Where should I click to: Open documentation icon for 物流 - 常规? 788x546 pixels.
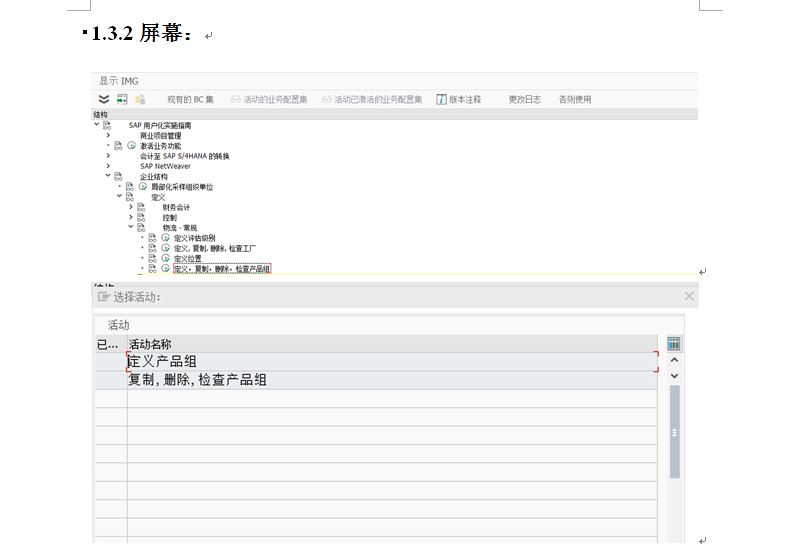coord(141,227)
